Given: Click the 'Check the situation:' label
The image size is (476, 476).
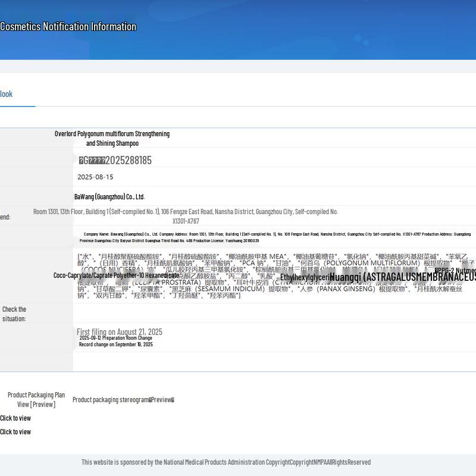Looking at the screenshot, I should [14, 314].
